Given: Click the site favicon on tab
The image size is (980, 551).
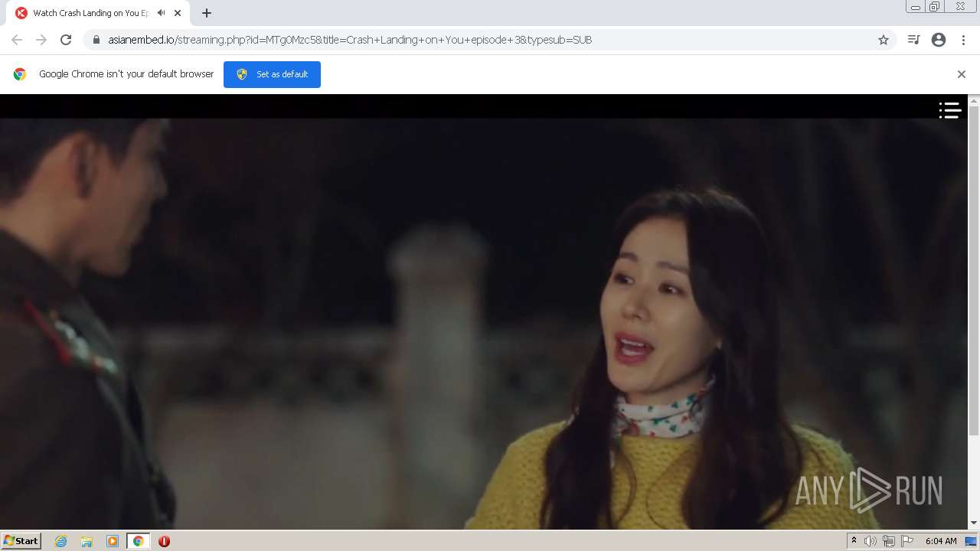Looking at the screenshot, I should click(x=21, y=13).
